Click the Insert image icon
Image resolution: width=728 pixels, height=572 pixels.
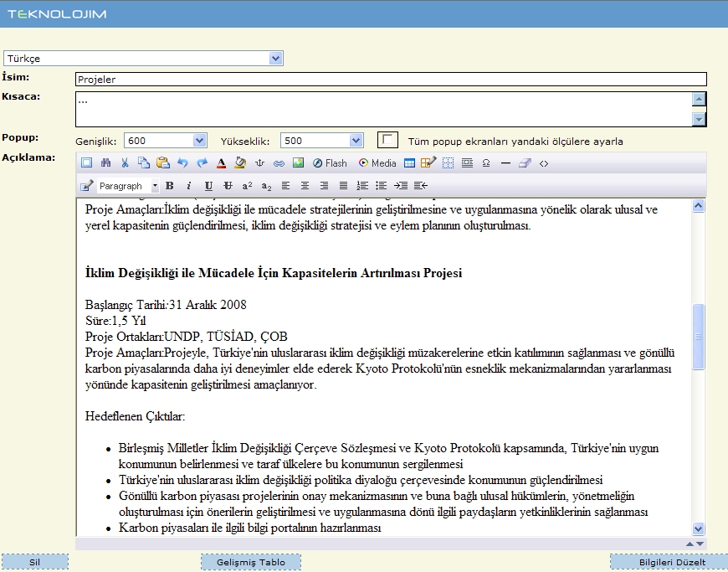coord(298,163)
